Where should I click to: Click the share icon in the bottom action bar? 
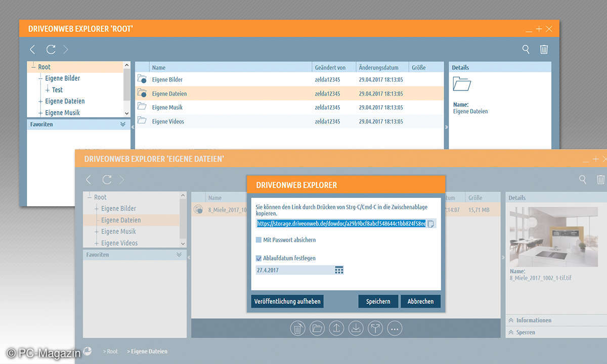375,329
